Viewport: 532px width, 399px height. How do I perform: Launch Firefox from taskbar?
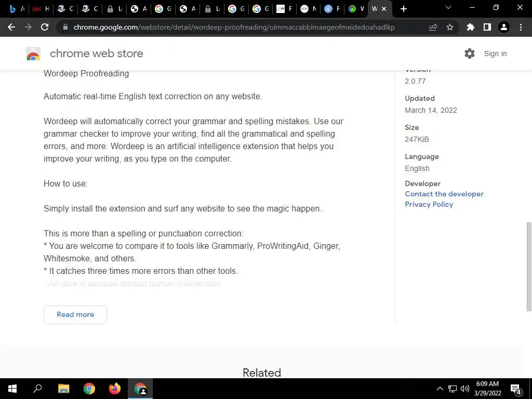[x=115, y=389]
